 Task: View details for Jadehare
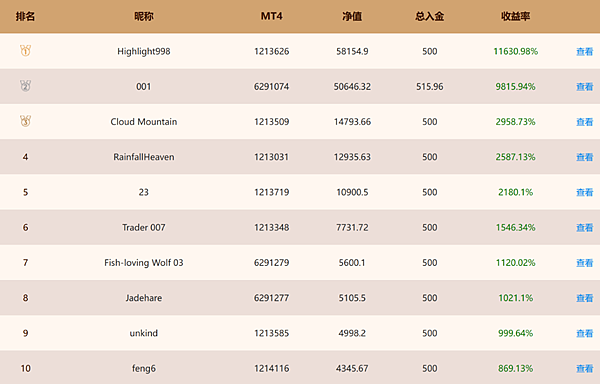click(584, 298)
